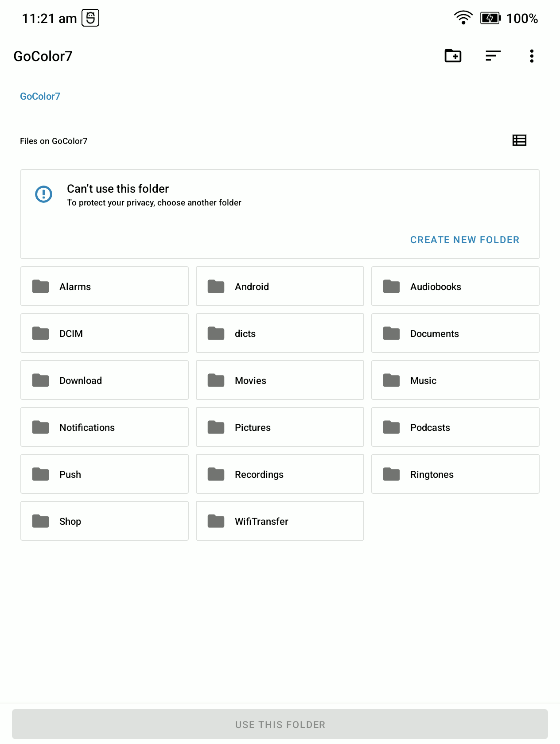This screenshot has height=744, width=560.
Task: Open the Podcasts folder
Action: tap(455, 427)
